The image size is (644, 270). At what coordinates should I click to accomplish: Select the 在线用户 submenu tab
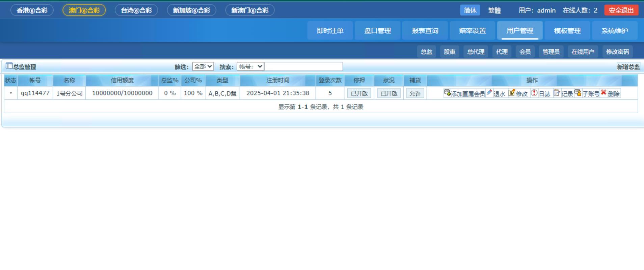tap(583, 52)
